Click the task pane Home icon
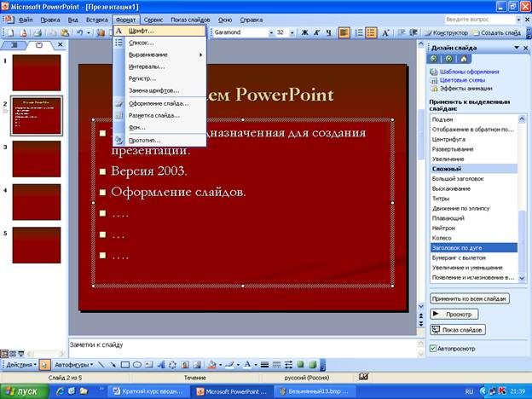The height and width of the screenshot is (399, 532). pos(464,59)
